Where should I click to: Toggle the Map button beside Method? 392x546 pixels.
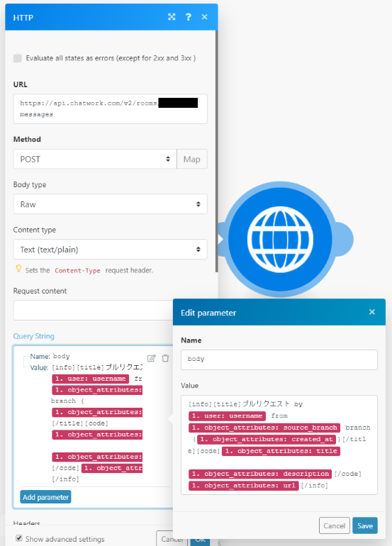(x=192, y=159)
